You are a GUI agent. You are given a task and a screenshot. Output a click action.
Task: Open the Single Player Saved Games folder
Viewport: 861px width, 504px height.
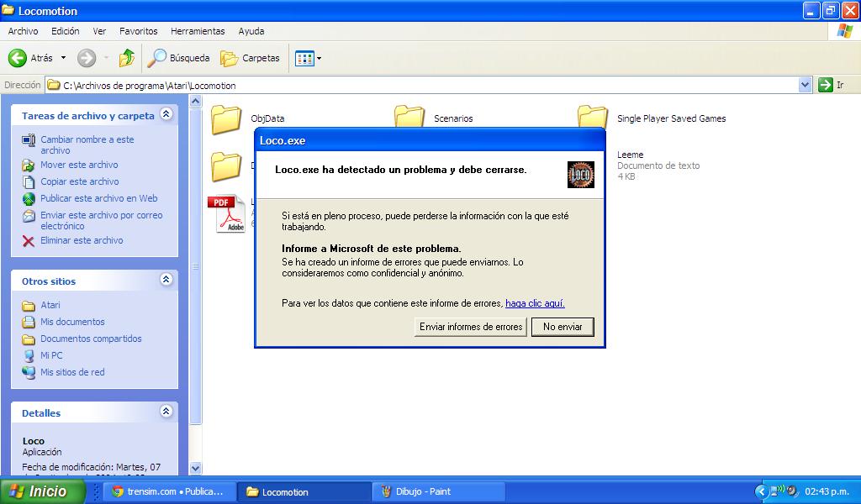[593, 119]
